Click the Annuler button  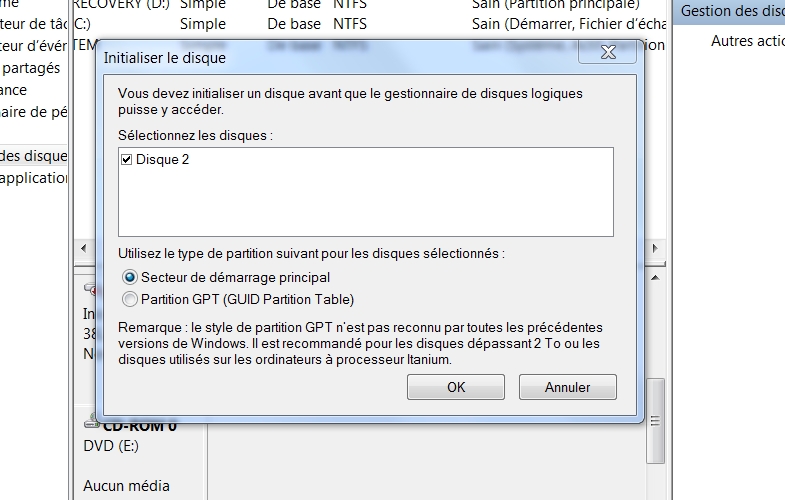(x=568, y=387)
